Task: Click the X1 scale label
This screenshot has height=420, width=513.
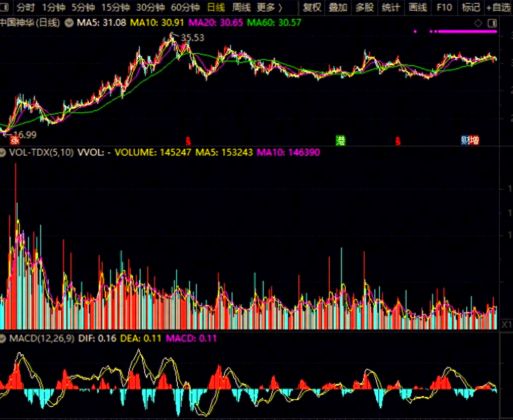Action: point(506,324)
